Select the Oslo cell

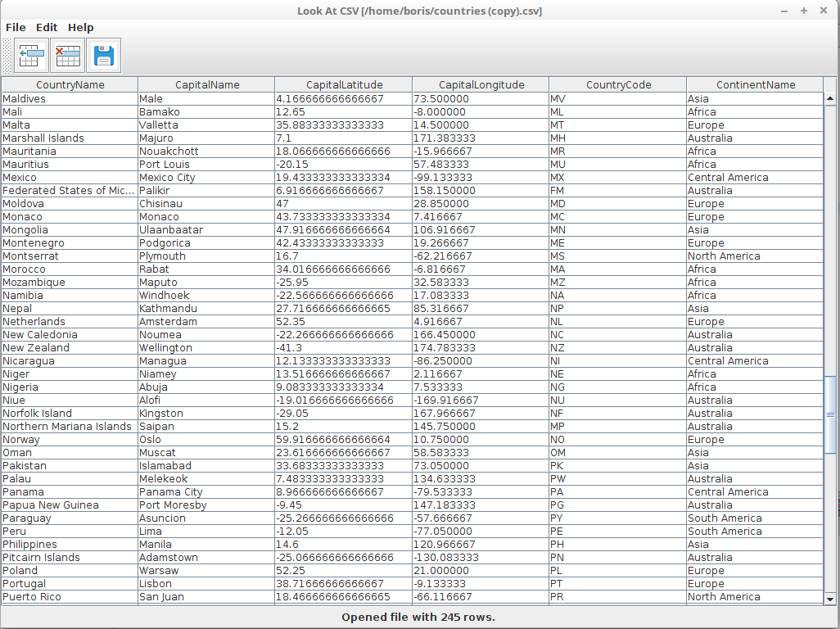207,440
